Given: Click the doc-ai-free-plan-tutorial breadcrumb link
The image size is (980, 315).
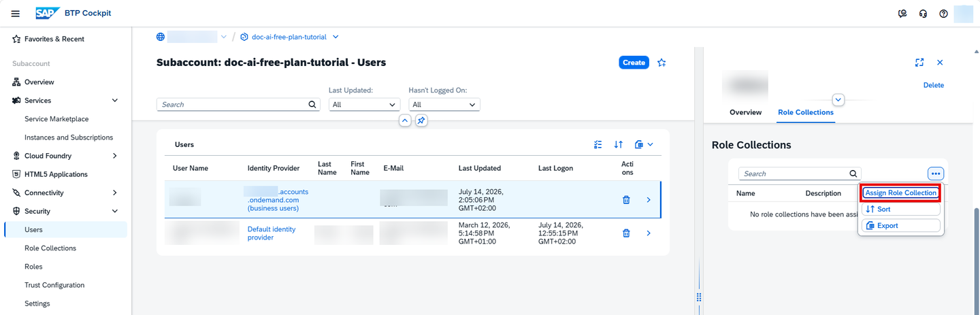Looking at the screenshot, I should coord(289,37).
